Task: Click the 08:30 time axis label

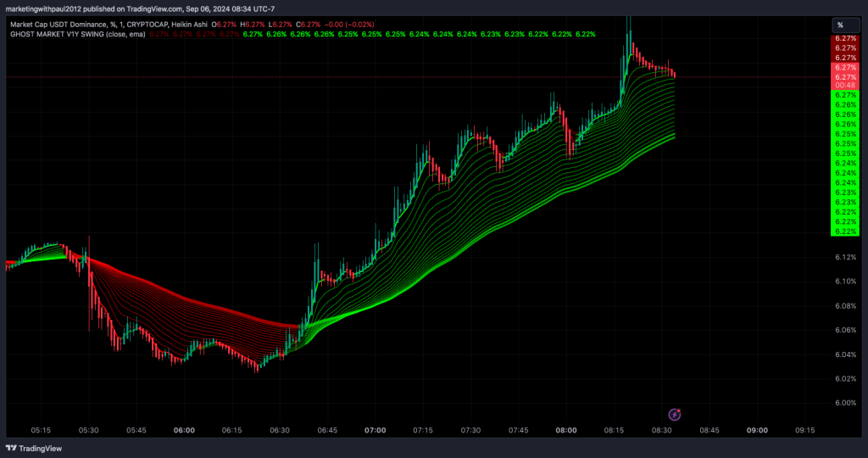Action: point(661,430)
